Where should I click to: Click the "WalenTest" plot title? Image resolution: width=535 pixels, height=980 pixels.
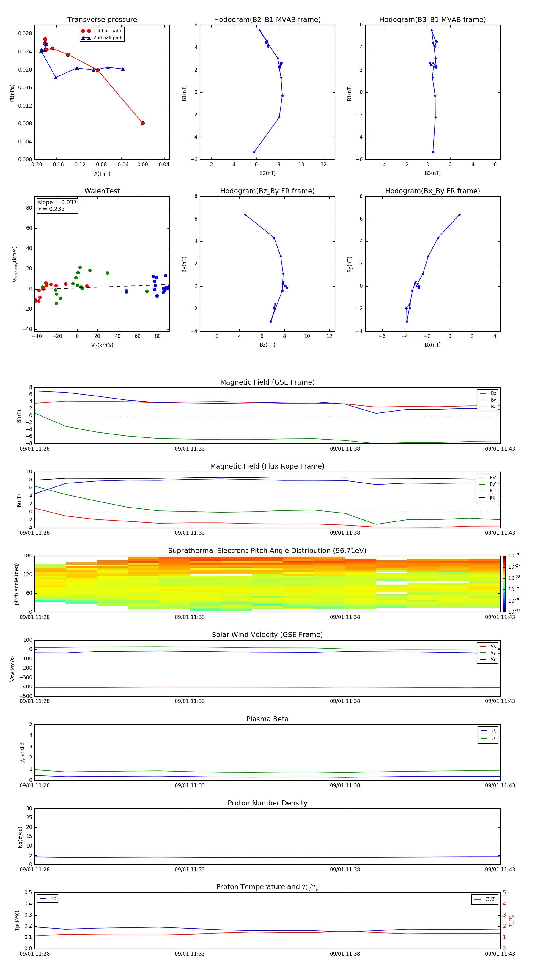(102, 191)
